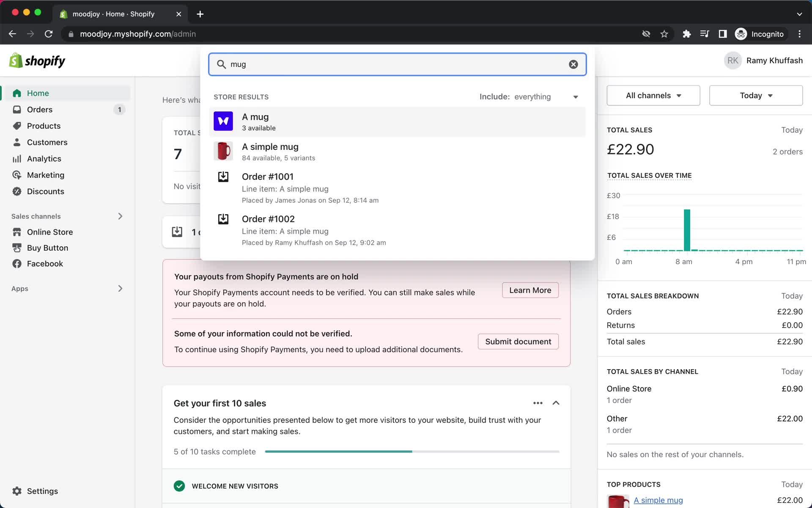
Task: Click Submit document for verification
Action: click(x=518, y=341)
